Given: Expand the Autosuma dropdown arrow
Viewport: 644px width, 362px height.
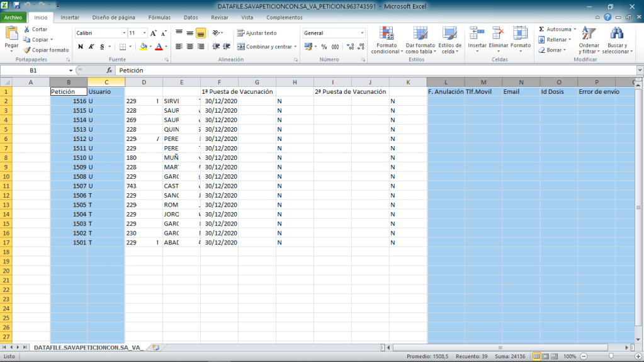Looking at the screenshot, I should click(574, 30).
